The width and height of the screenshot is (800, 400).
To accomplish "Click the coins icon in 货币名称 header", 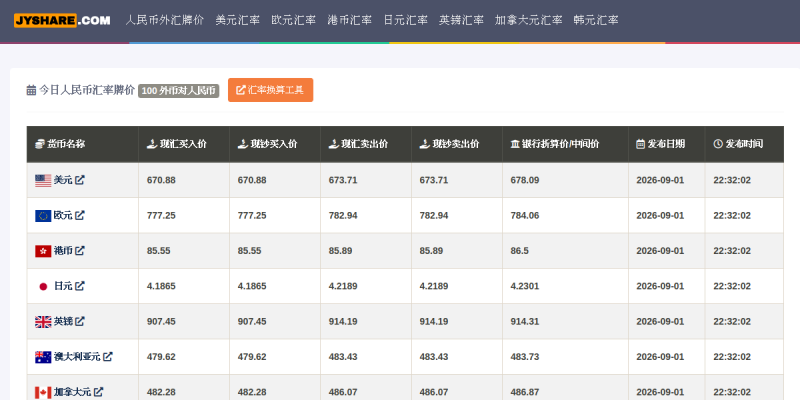I will (40, 144).
